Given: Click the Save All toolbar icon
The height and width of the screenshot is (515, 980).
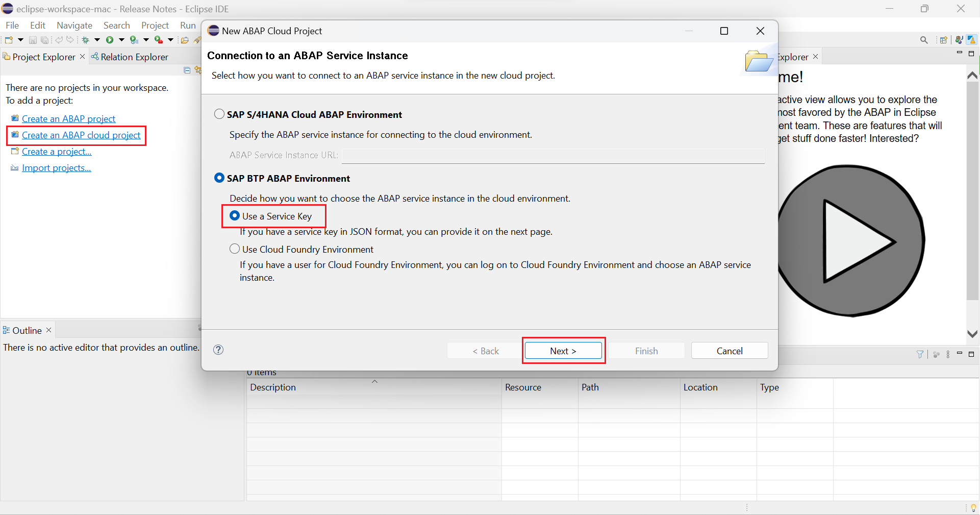Looking at the screenshot, I should pos(45,40).
